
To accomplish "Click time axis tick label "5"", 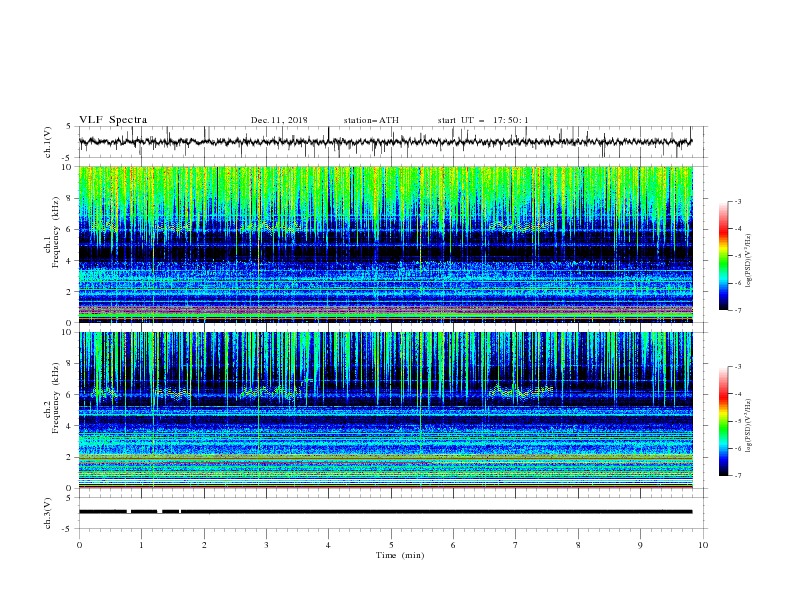I will [x=391, y=545].
